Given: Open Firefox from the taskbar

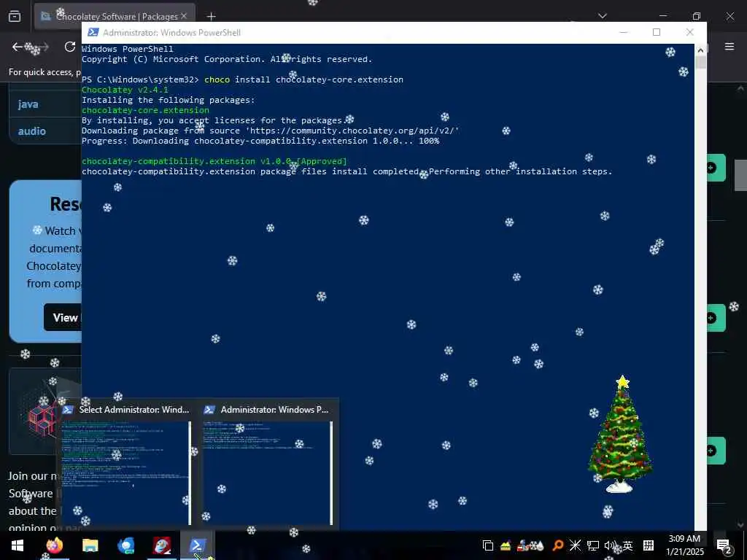Looking at the screenshot, I should (54, 545).
